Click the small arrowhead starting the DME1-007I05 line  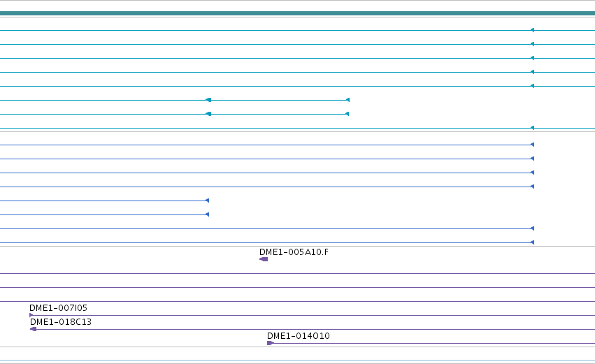click(31, 315)
